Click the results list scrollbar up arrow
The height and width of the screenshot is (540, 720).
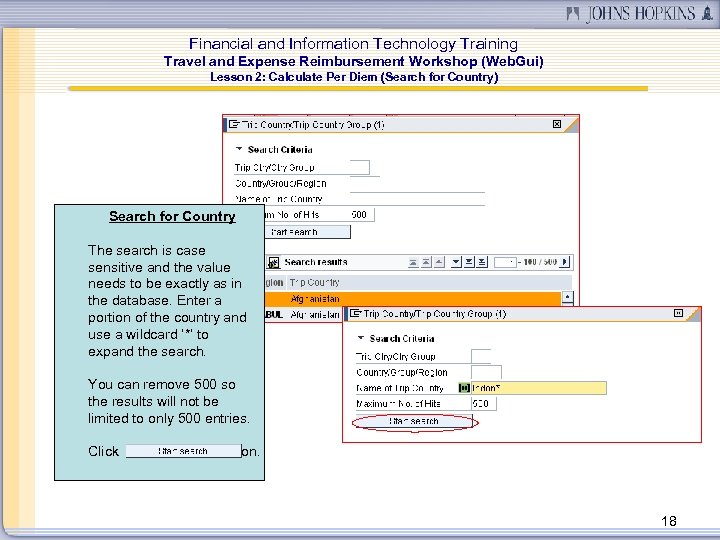[x=568, y=297]
